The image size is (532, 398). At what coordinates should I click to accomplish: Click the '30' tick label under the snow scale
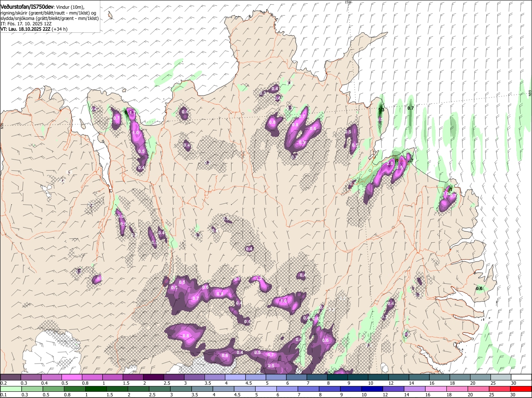pyautogui.click(x=514, y=383)
